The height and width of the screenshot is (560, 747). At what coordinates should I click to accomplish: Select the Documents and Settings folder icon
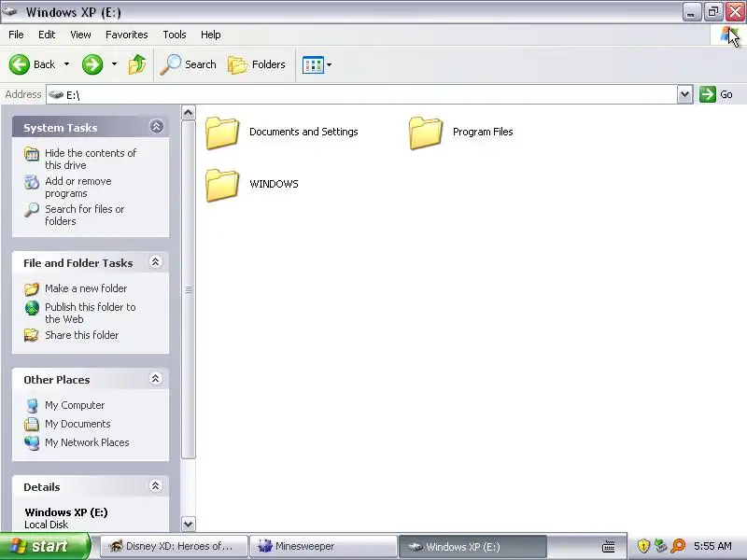[222, 133]
